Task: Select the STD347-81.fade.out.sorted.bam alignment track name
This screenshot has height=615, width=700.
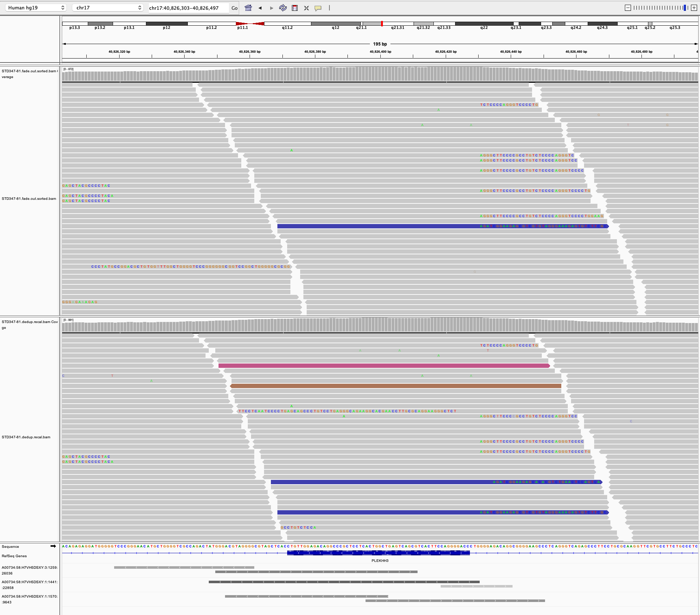Action: click(x=29, y=199)
